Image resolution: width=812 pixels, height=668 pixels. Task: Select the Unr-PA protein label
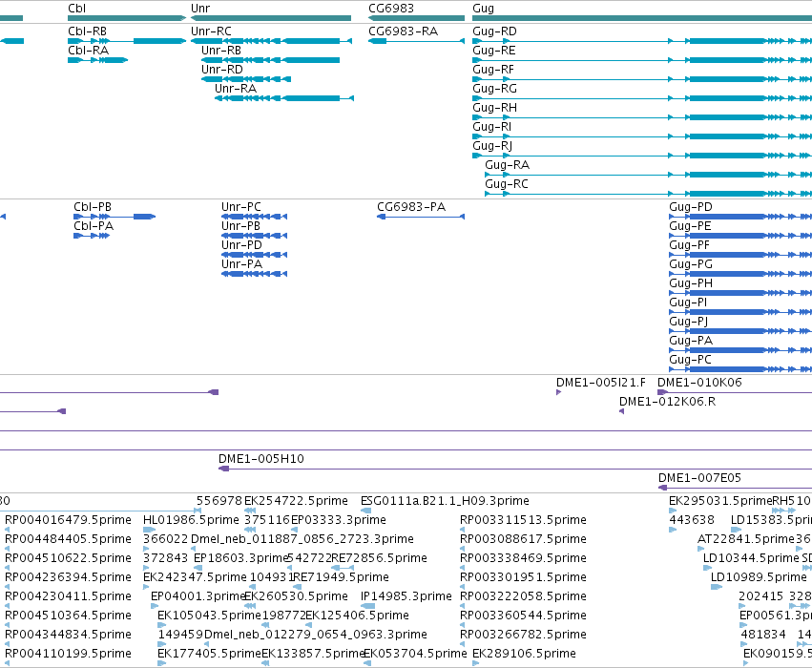tap(241, 264)
